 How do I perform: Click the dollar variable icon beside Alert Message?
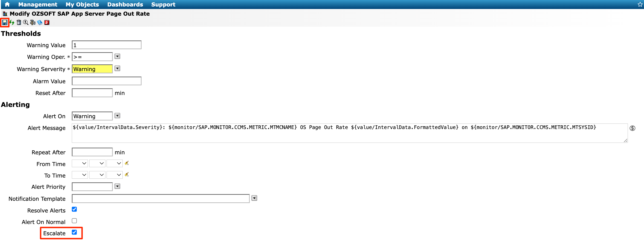click(x=632, y=128)
